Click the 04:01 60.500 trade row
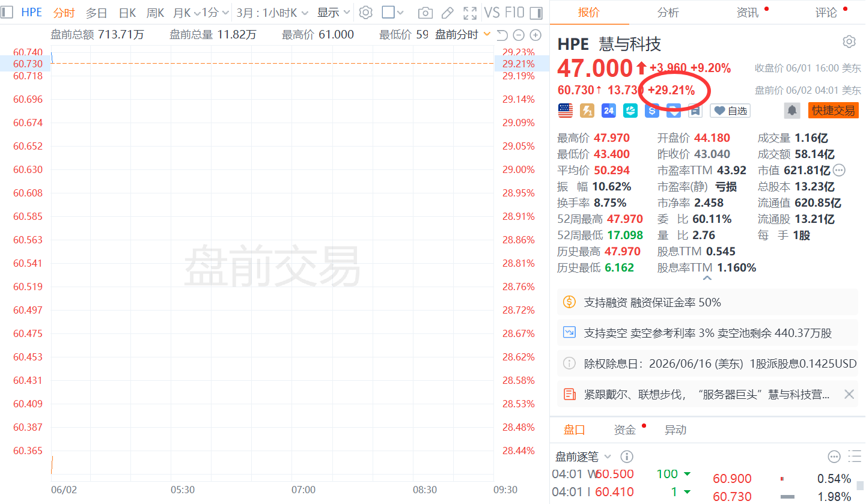This screenshot has height=504, width=866. pyautogui.click(x=622, y=474)
